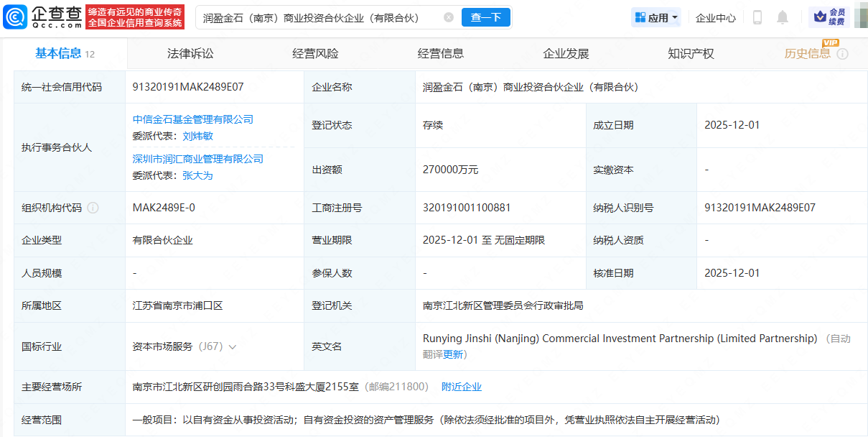Open the 应用 dropdown menu
This screenshot has width=868, height=437.
click(656, 17)
